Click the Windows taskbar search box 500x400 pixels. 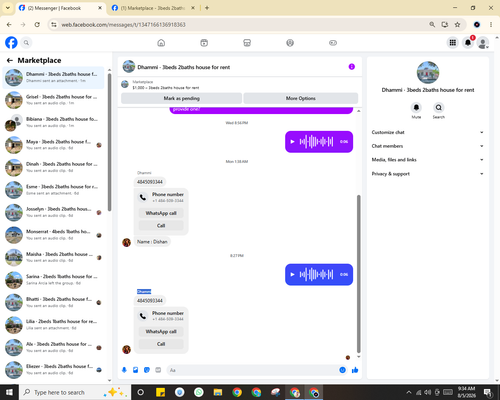tap(75, 392)
